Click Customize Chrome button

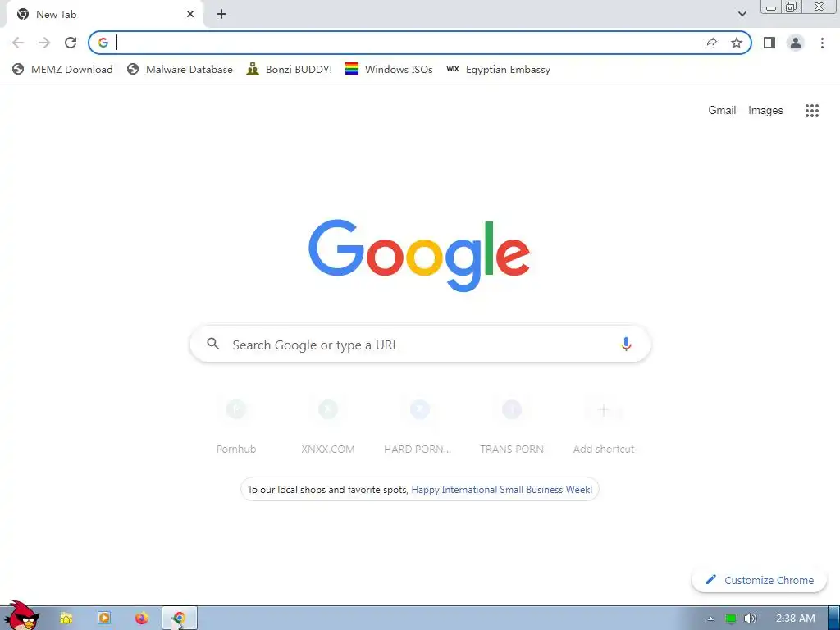coord(759,580)
